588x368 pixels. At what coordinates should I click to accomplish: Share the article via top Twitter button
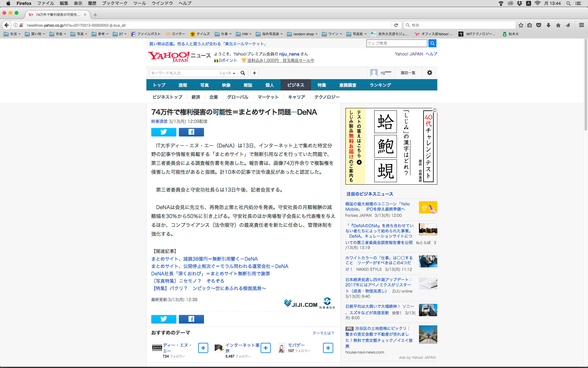tap(164, 132)
